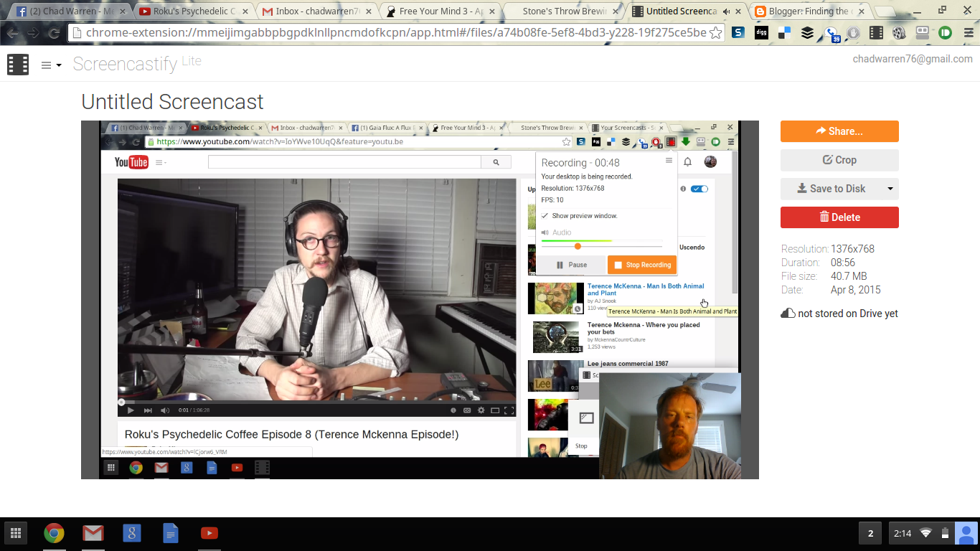Click the 'not stored on Drive yet' text
This screenshot has height=551, width=980.
tap(848, 314)
